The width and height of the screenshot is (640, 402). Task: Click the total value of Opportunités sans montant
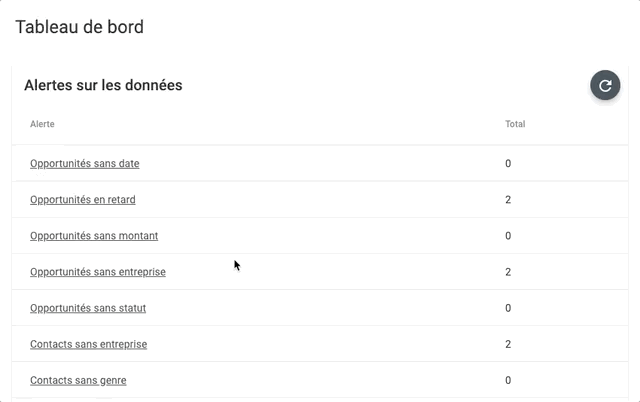point(508,236)
